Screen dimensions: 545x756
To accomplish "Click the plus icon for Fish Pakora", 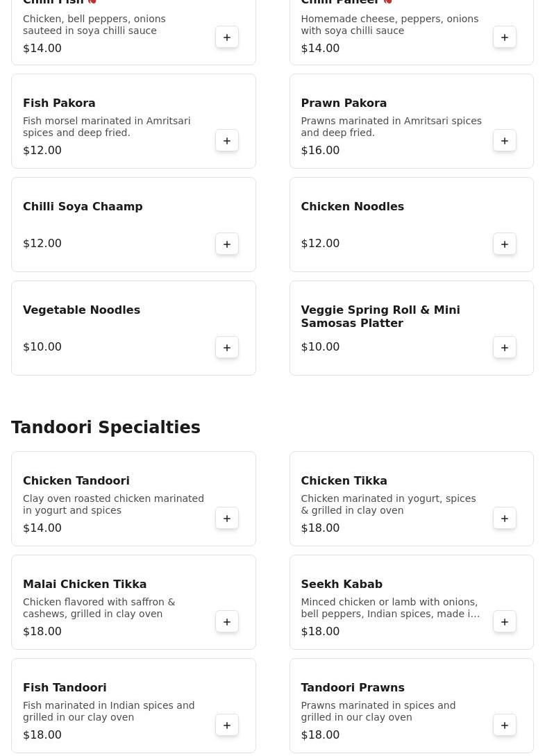I will tap(227, 141).
